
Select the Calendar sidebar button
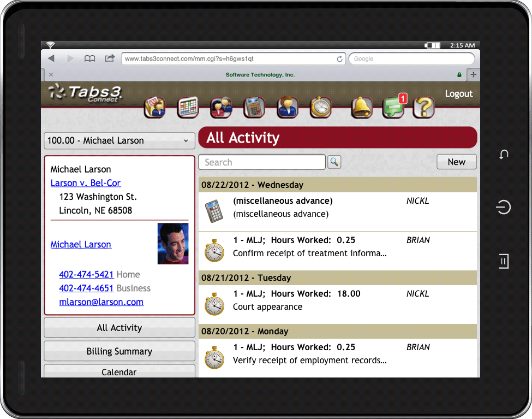click(119, 371)
